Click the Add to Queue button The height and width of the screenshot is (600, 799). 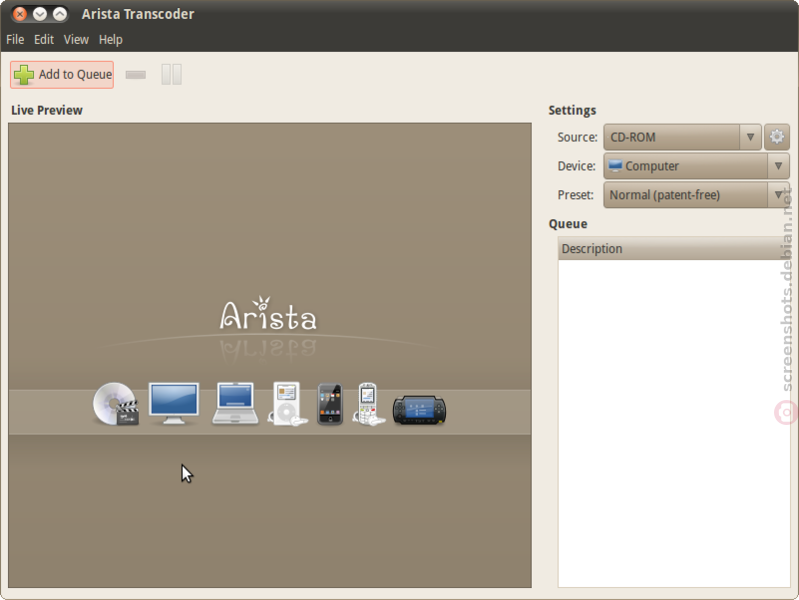62,74
